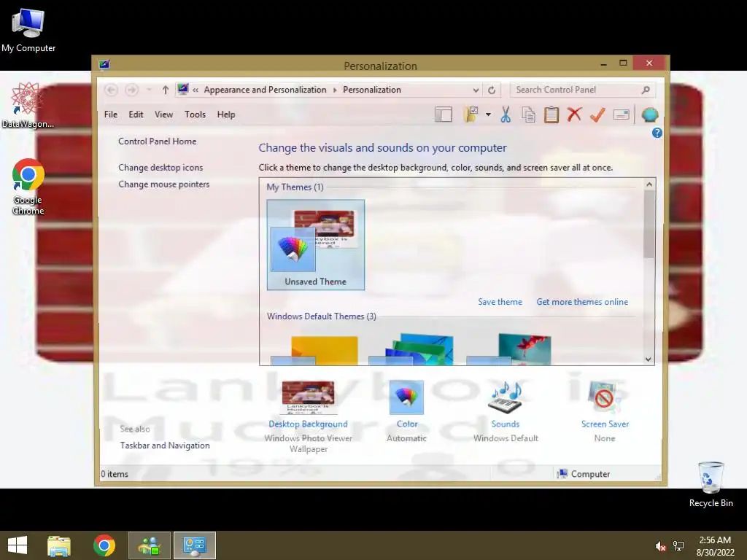Click the teal shell globe toolbar icon

[x=650, y=114]
